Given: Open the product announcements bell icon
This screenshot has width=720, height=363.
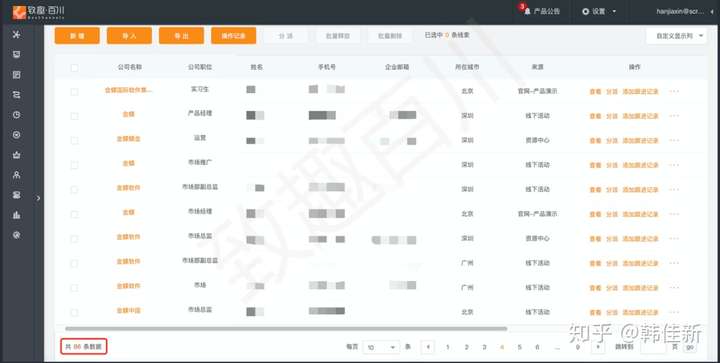Looking at the screenshot, I should point(527,11).
